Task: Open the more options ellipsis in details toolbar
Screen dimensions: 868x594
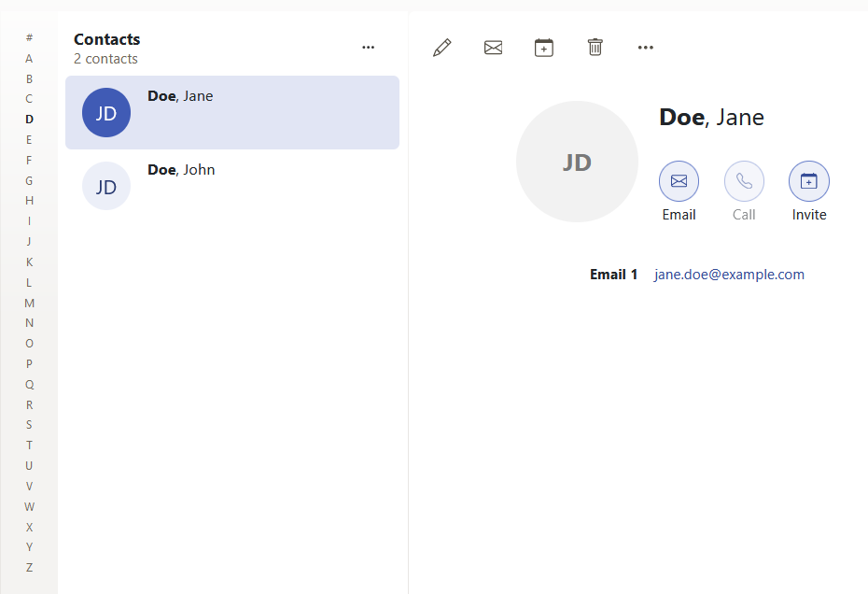Action: (x=646, y=48)
